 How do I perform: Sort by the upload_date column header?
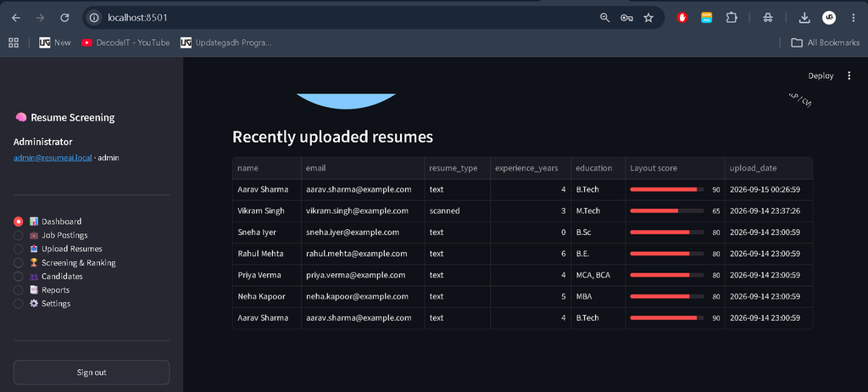[769, 168]
